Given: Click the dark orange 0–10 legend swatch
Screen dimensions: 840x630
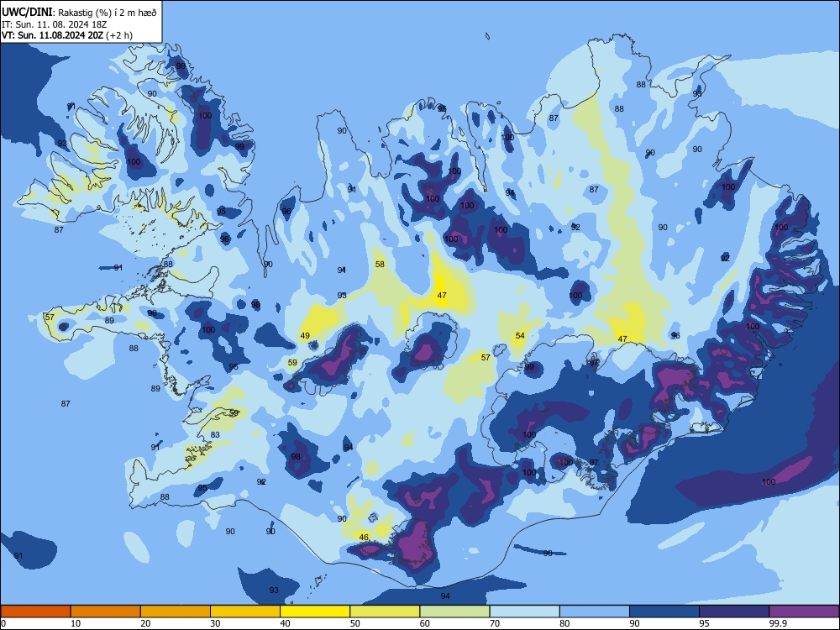Looking at the screenshot, I should click(35, 612).
